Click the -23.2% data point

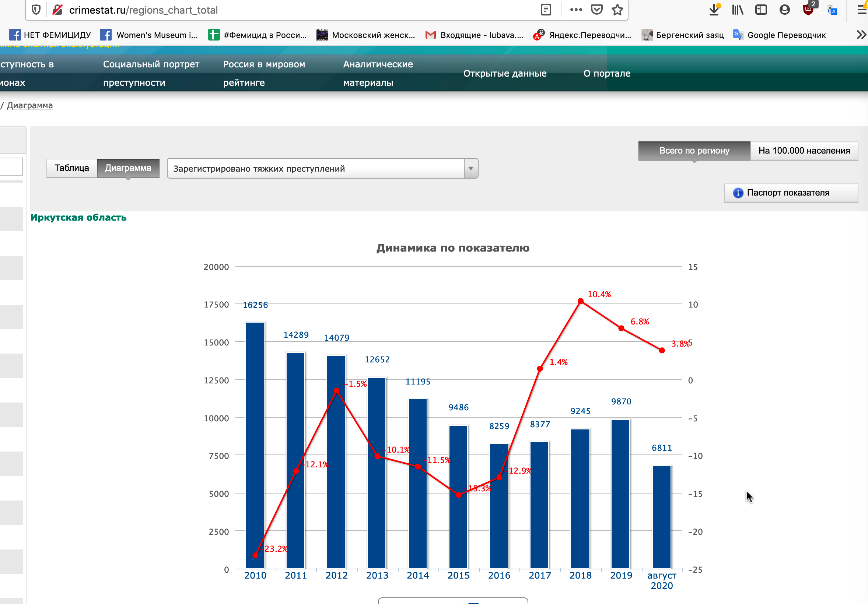point(255,555)
